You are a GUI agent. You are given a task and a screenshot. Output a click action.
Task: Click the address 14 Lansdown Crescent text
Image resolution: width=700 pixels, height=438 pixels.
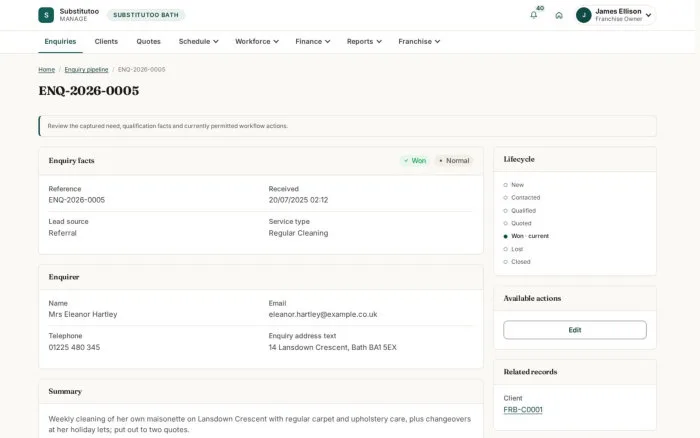point(333,347)
